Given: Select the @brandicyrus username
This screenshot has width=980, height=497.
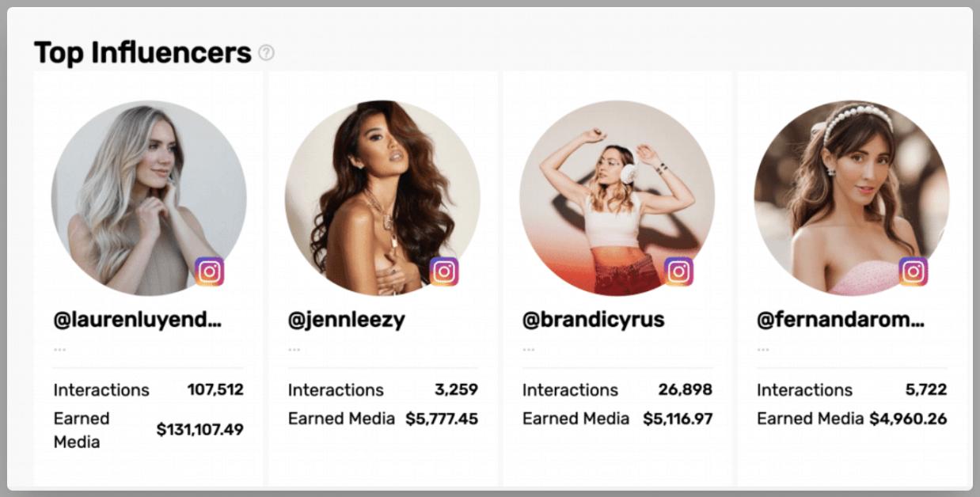Looking at the screenshot, I should pos(594,321).
